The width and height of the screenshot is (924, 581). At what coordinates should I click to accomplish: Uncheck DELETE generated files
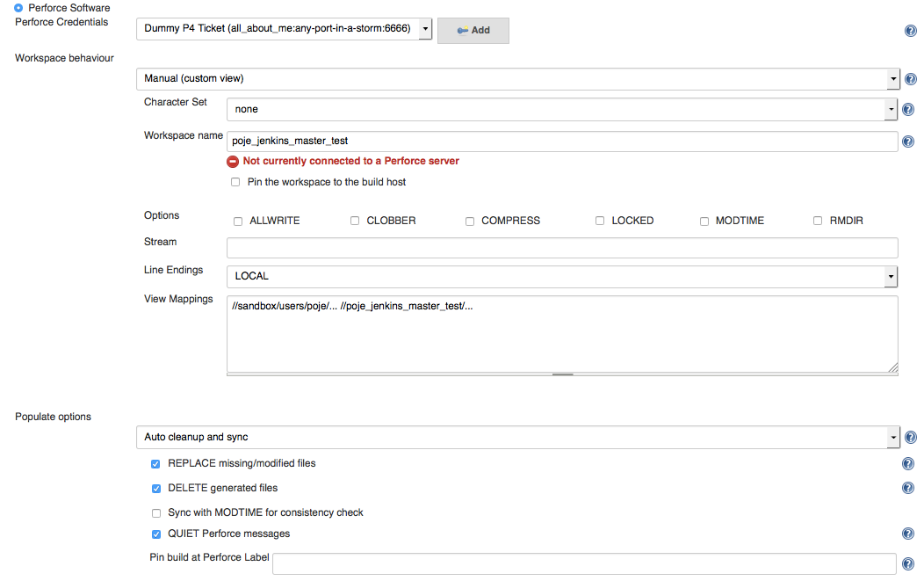[x=156, y=489]
